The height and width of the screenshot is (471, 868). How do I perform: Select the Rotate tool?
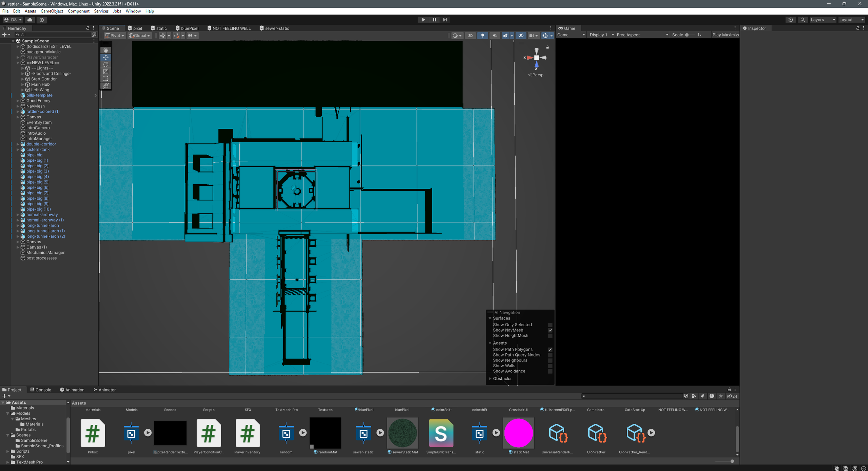tap(106, 64)
